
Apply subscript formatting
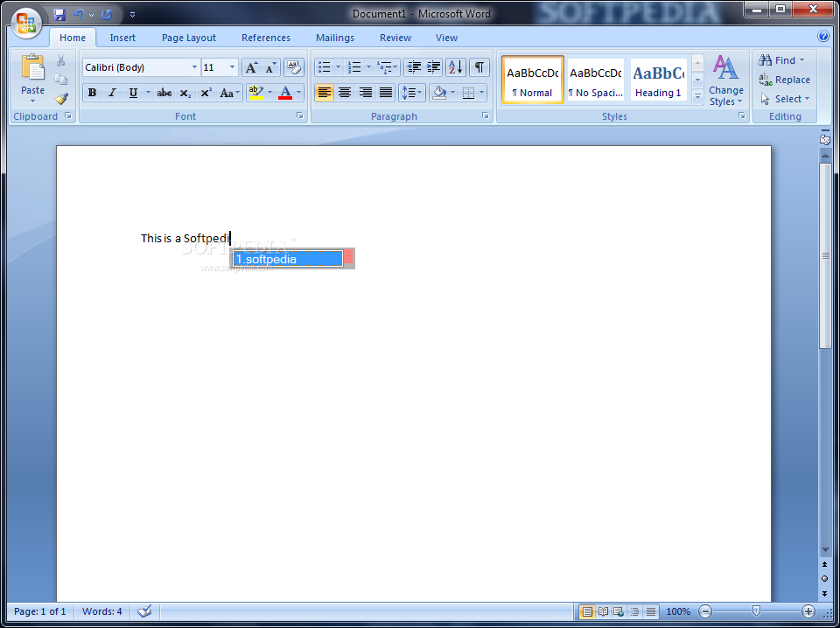click(185, 94)
